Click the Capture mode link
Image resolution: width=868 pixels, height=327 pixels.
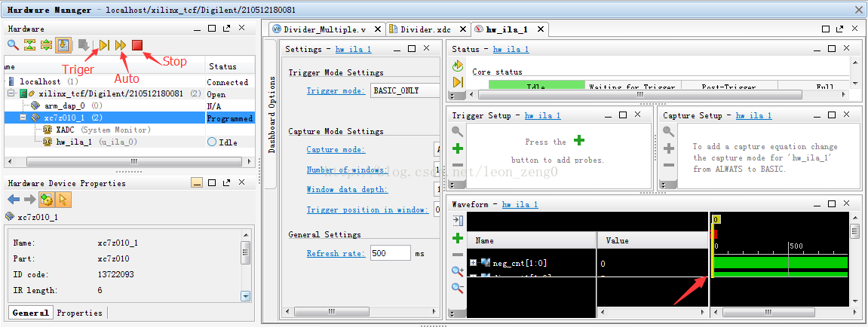(336, 149)
